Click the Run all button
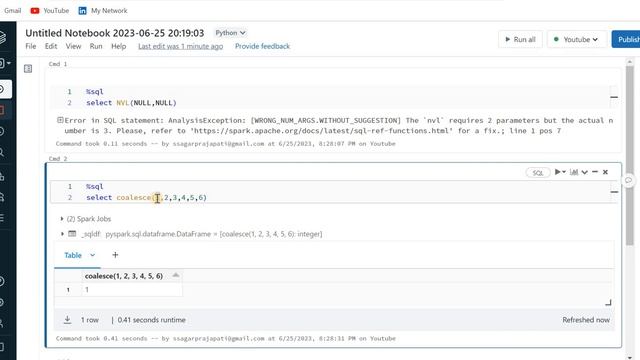The image size is (640, 360). [520, 39]
